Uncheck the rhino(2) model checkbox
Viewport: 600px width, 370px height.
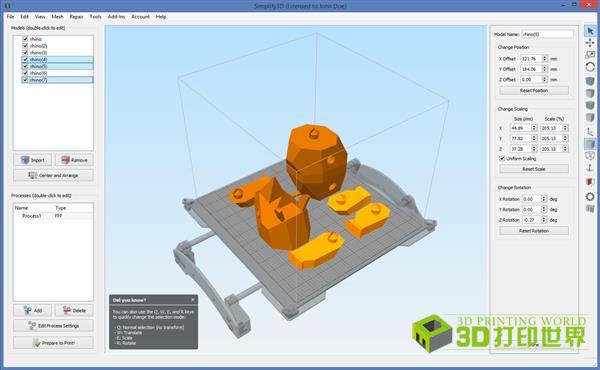pyautogui.click(x=25, y=46)
